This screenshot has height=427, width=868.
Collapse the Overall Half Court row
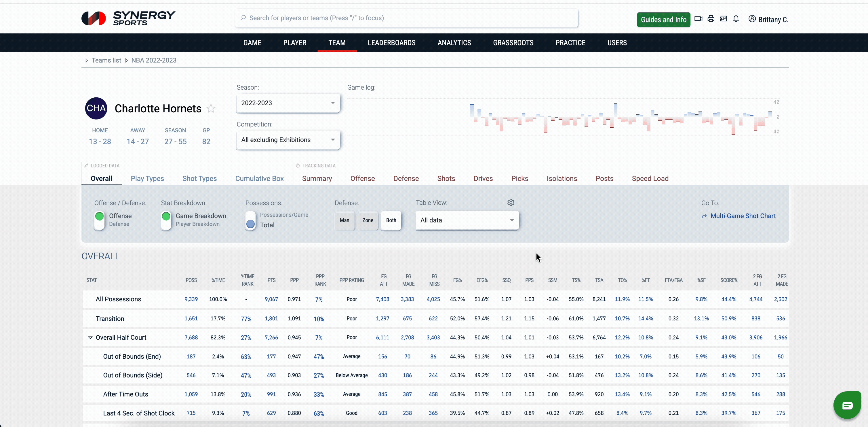coord(90,338)
